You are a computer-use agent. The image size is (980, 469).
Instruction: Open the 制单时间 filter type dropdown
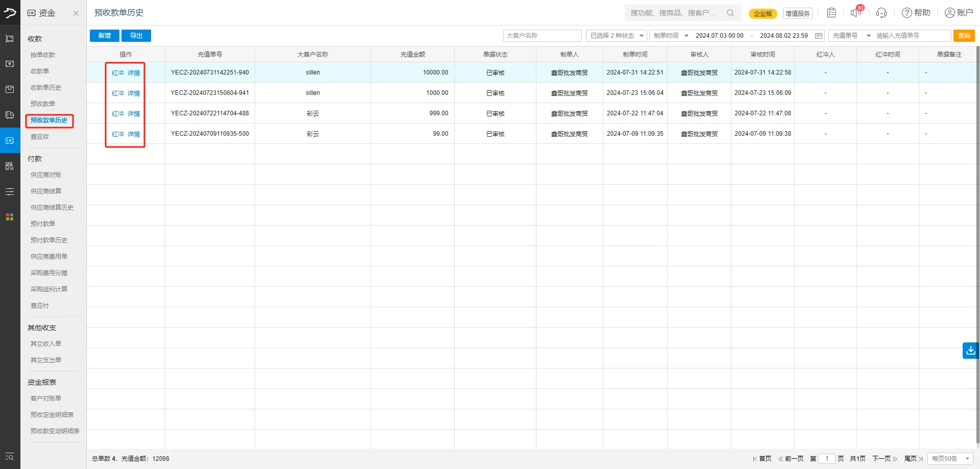coord(671,36)
